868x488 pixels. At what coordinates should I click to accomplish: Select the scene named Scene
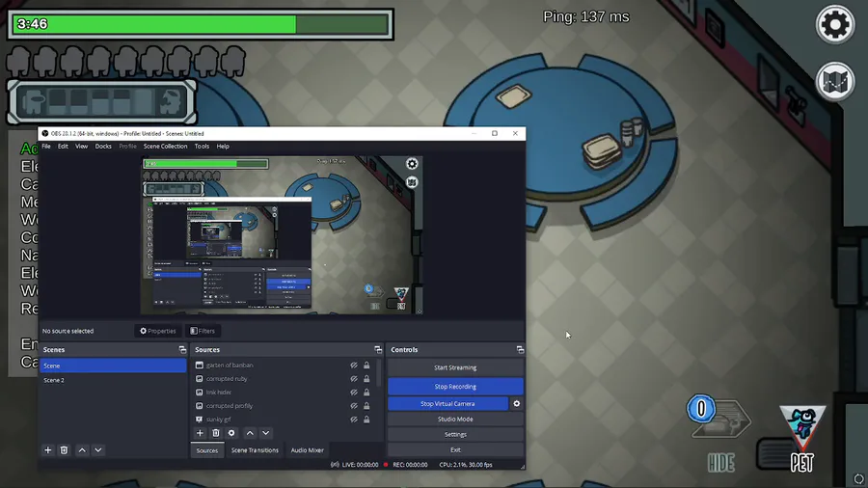tap(113, 366)
